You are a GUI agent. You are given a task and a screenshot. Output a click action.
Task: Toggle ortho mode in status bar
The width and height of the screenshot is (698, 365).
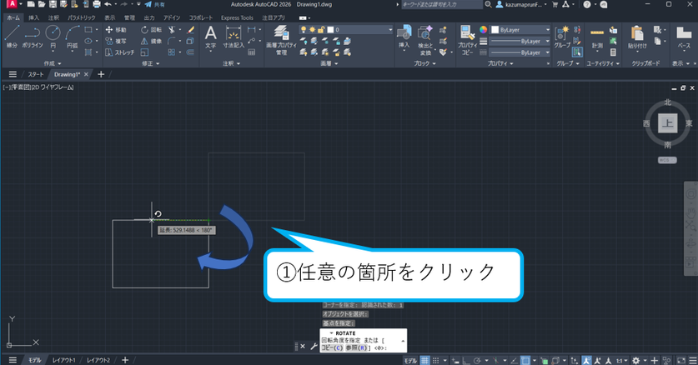pos(466,360)
